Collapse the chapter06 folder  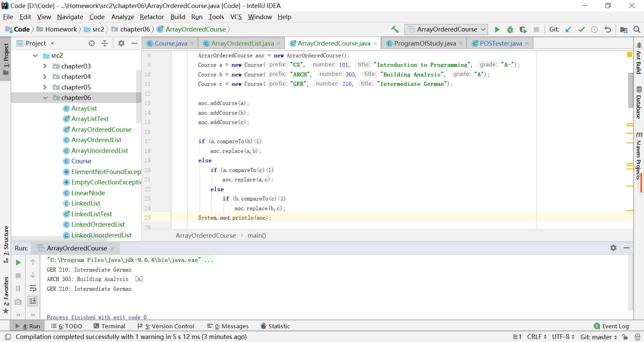[45, 98]
